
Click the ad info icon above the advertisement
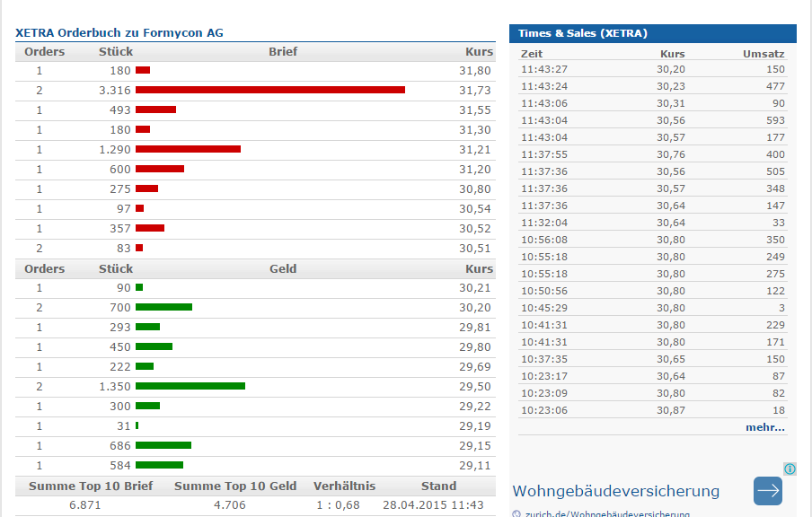click(790, 469)
